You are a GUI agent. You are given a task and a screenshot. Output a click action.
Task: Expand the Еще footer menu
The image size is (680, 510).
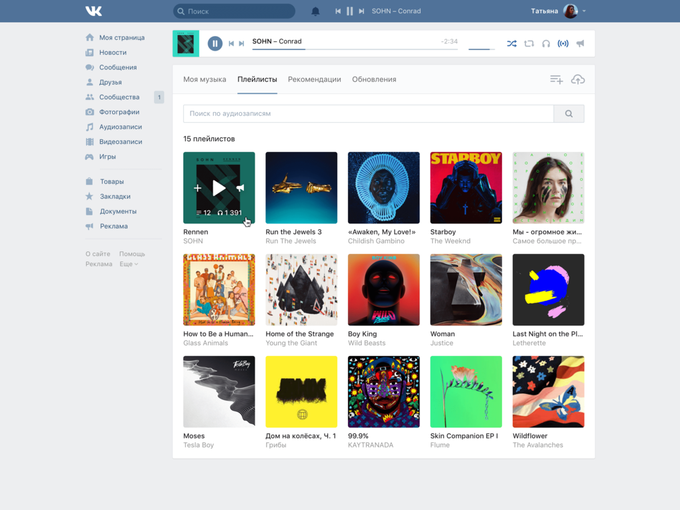129,264
